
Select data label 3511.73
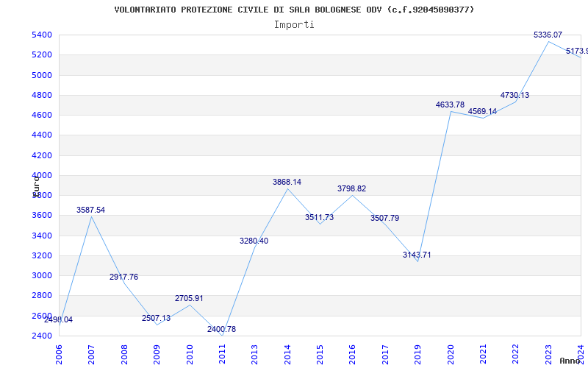point(319,217)
